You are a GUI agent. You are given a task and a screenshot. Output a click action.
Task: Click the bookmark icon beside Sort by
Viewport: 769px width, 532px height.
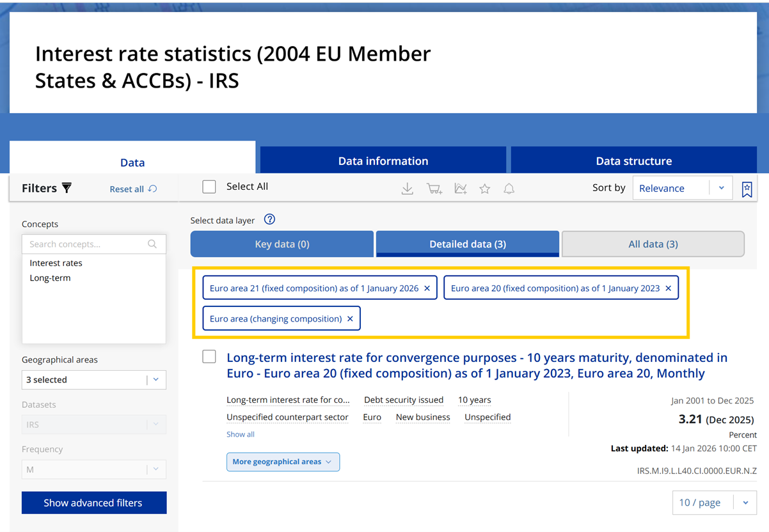(747, 189)
